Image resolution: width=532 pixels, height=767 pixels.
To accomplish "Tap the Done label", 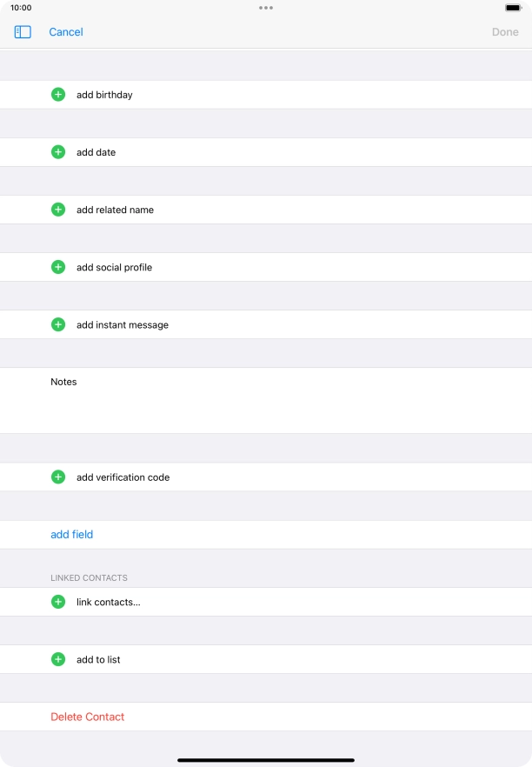I will click(505, 31).
